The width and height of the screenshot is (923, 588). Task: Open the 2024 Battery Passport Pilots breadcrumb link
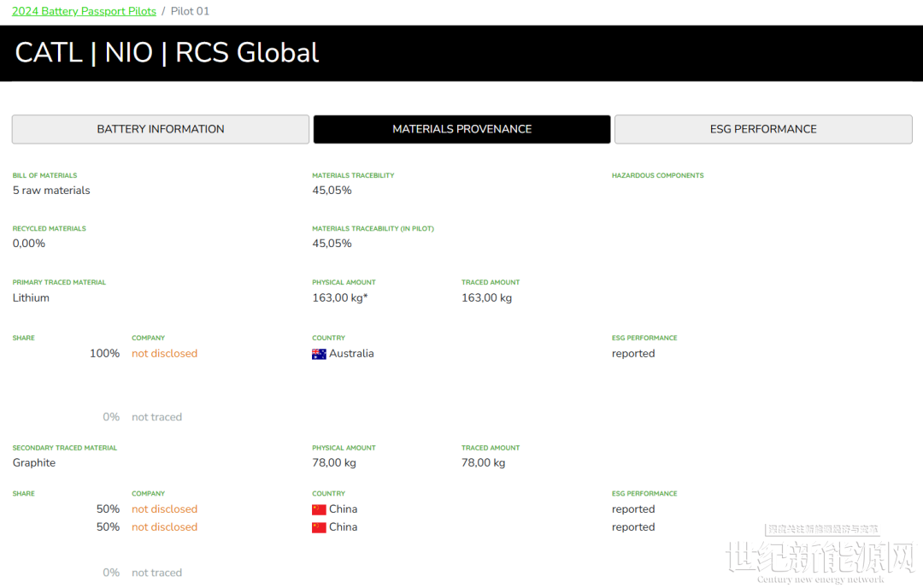(84, 11)
